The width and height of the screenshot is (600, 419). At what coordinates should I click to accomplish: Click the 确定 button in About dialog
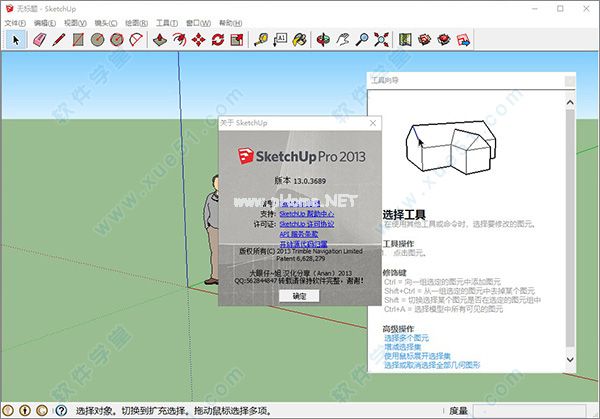pos(299,296)
